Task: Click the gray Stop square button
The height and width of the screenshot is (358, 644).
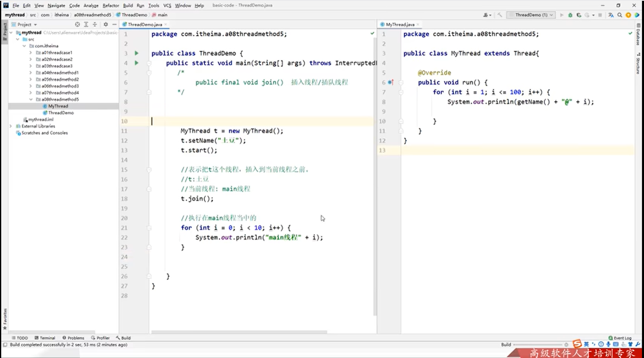Action: tap(600, 15)
